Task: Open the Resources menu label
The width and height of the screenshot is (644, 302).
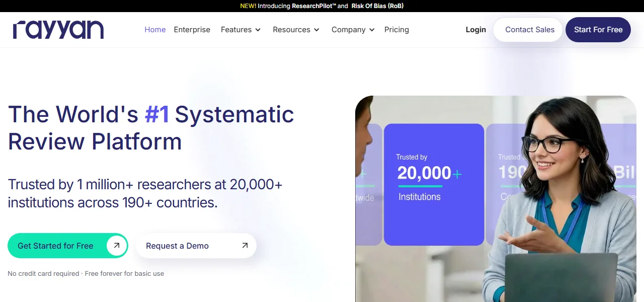Action: coord(291,30)
